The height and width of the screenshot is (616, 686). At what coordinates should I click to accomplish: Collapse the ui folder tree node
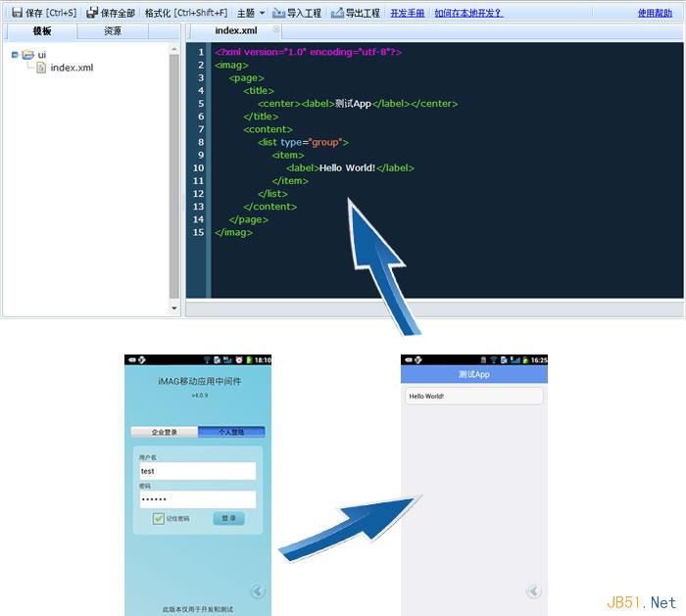click(15, 55)
